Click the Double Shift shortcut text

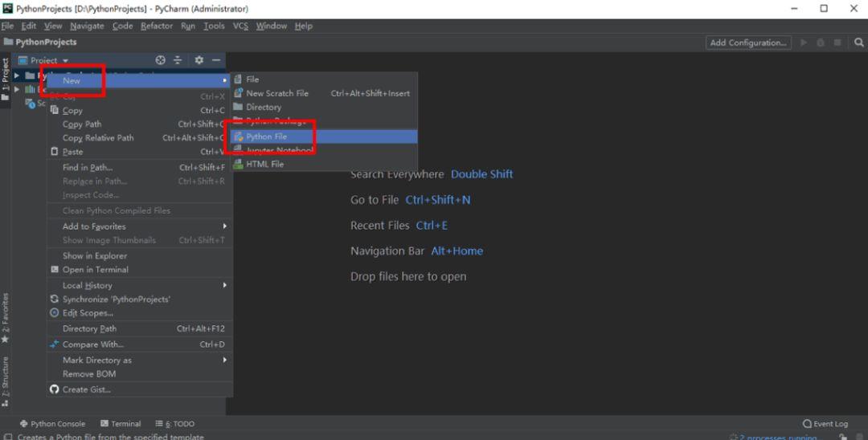point(481,174)
